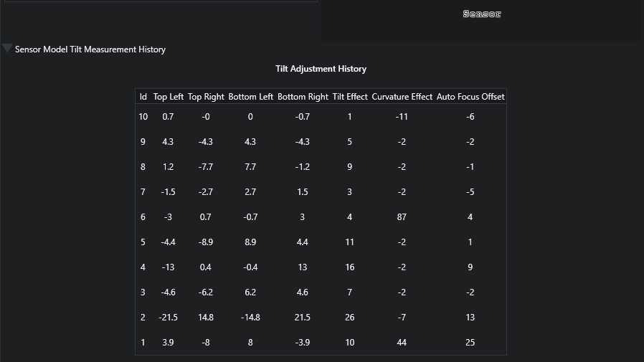Click the Top Right value -7.7 in row 8

[x=205, y=166]
